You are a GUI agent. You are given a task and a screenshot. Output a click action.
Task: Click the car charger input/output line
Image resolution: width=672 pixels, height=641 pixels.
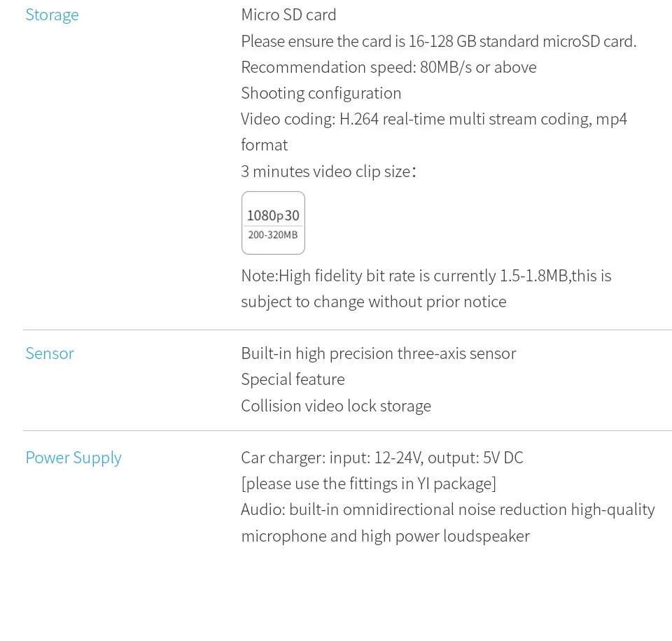(x=381, y=458)
